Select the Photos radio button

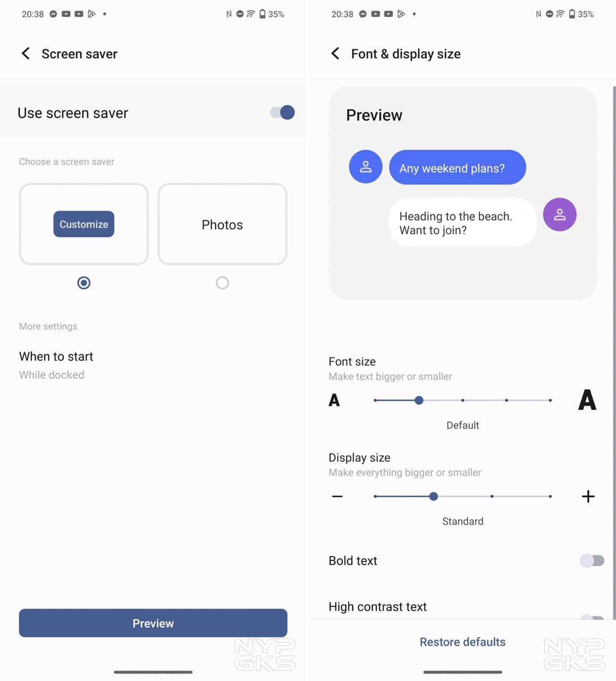(222, 283)
